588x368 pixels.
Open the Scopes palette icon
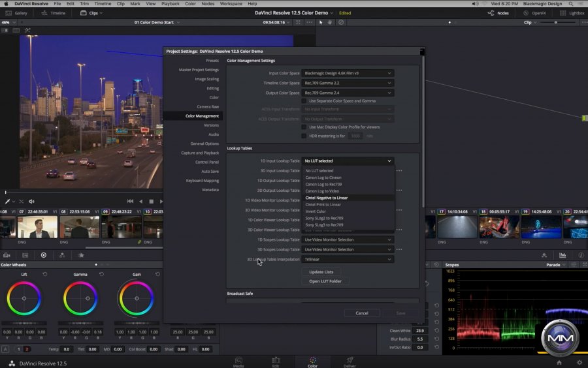(563, 255)
